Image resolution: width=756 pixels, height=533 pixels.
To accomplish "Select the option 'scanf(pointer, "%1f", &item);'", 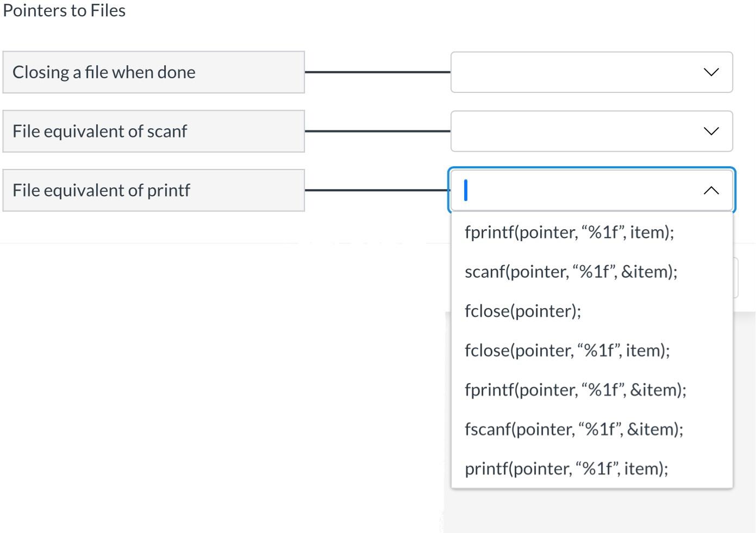I will coord(571,272).
